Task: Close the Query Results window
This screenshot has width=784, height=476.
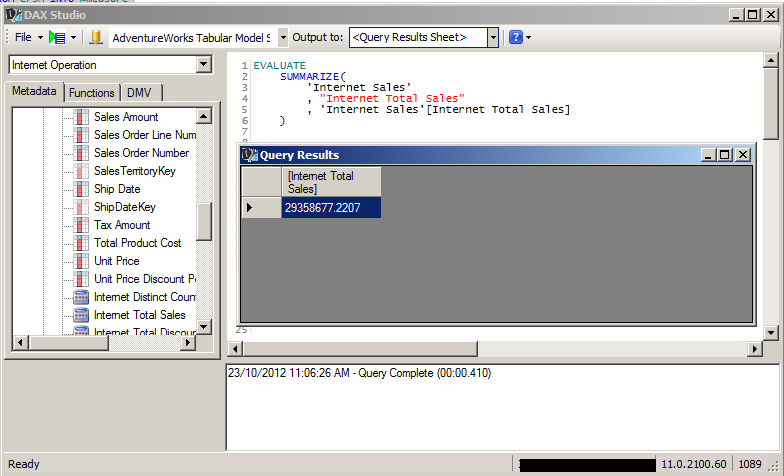Action: pos(743,155)
